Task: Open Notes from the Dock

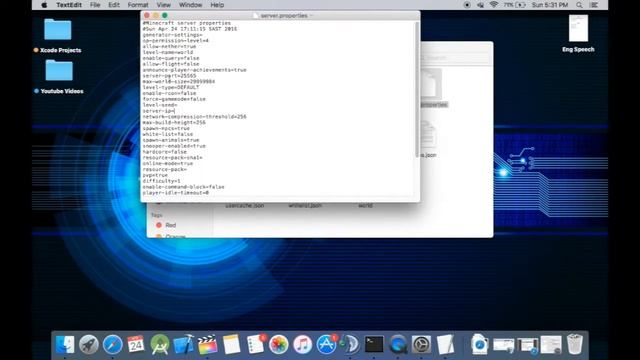Action: coord(231,345)
